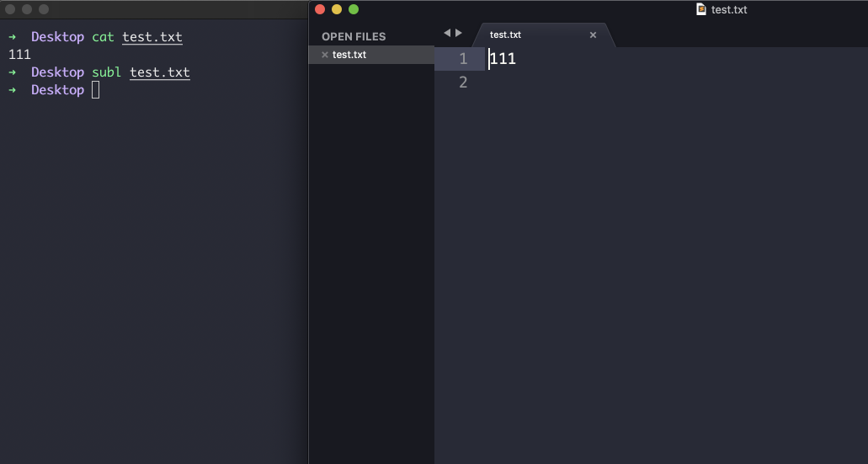Close test.txt in the Open Files sidebar
868x464 pixels.
(325, 55)
